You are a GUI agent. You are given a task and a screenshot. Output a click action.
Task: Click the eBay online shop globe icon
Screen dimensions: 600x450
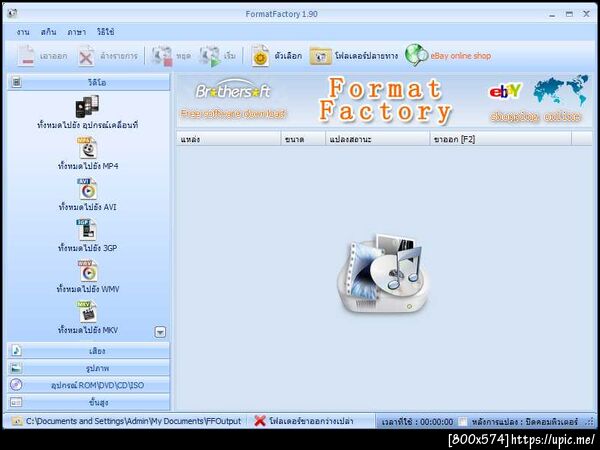[x=416, y=55]
